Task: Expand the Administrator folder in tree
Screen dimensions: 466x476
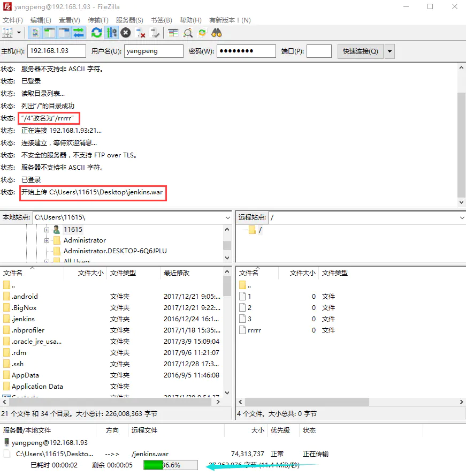Action: [47, 240]
